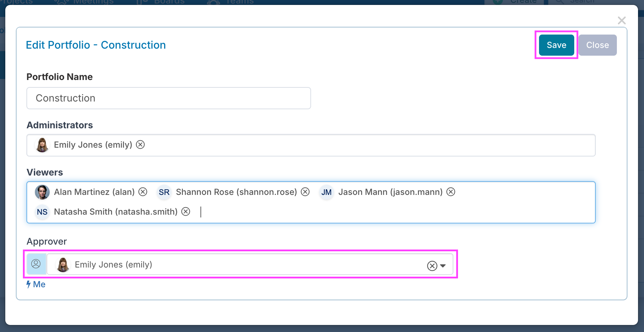The width and height of the screenshot is (644, 332).
Task: Click Emily Jones's avatar in Administrators
Action: [42, 145]
